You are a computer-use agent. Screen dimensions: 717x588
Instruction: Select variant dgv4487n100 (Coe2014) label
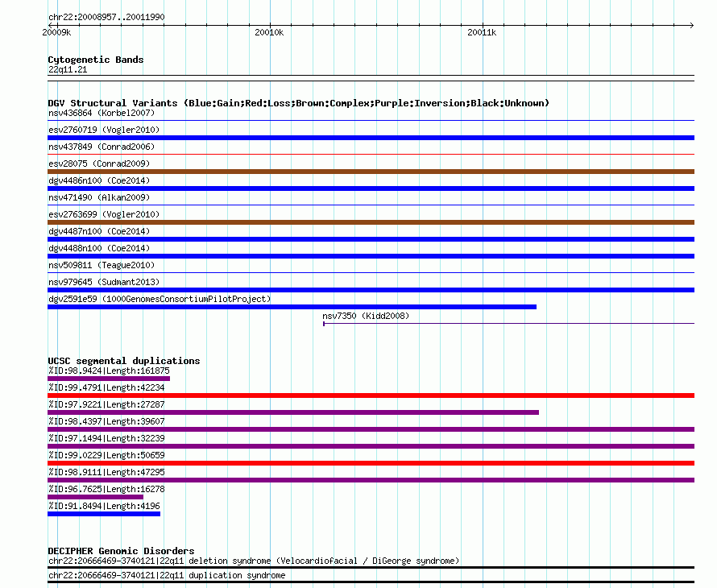tap(99, 231)
